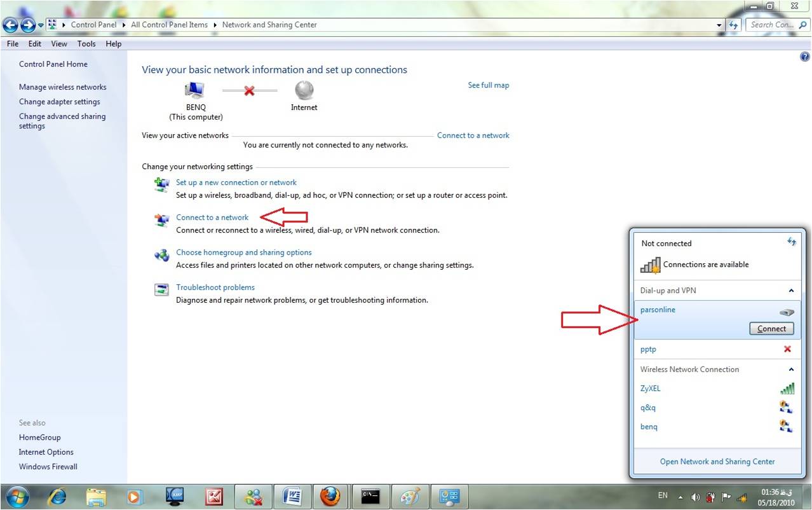The width and height of the screenshot is (812, 510).
Task: Select the pptp VPN connection
Action: point(718,349)
